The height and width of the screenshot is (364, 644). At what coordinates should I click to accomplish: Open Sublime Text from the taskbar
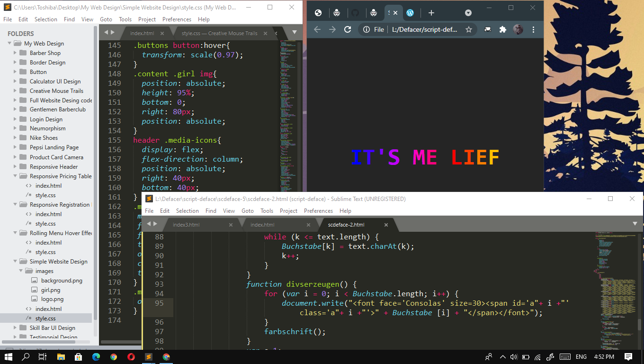click(149, 356)
